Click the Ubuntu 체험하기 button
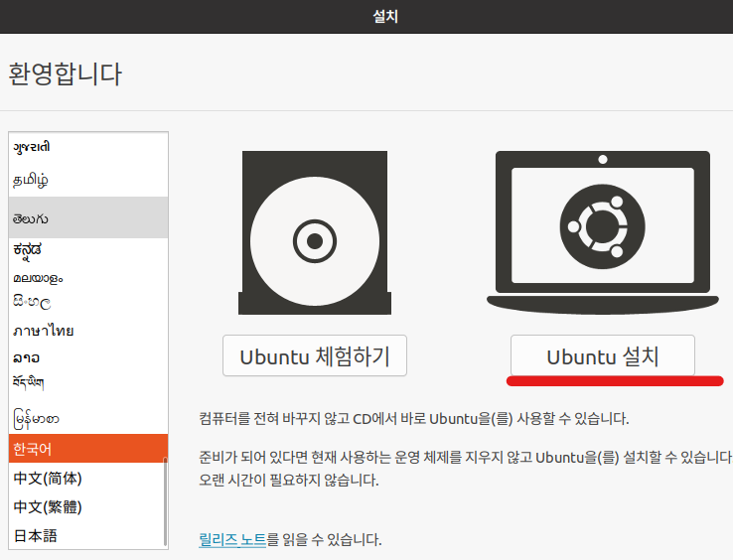This screenshot has width=733, height=560. tap(315, 355)
